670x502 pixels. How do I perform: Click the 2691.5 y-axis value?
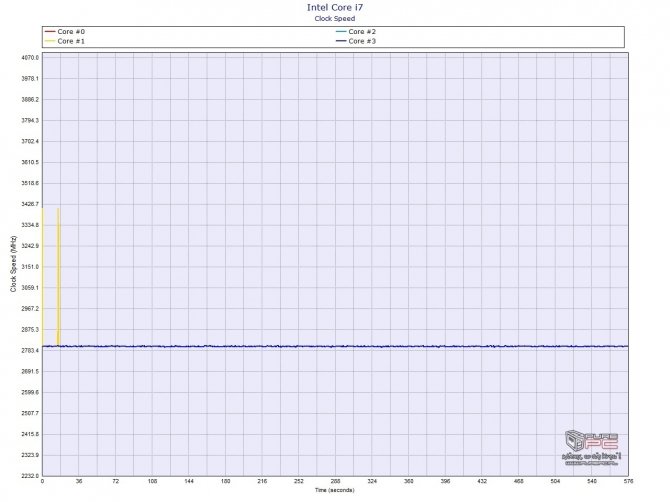(x=30, y=371)
